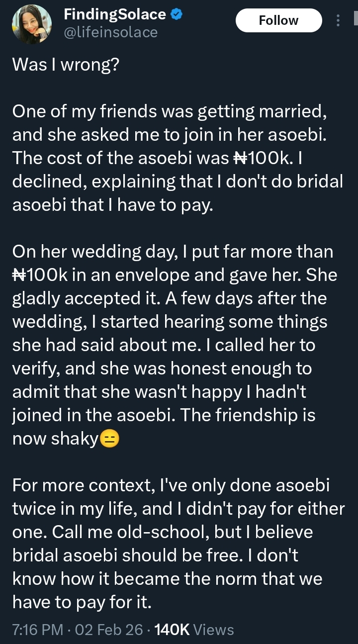Open the FindingSolace display name link
This screenshot has height=644, width=358.
coord(115,14)
